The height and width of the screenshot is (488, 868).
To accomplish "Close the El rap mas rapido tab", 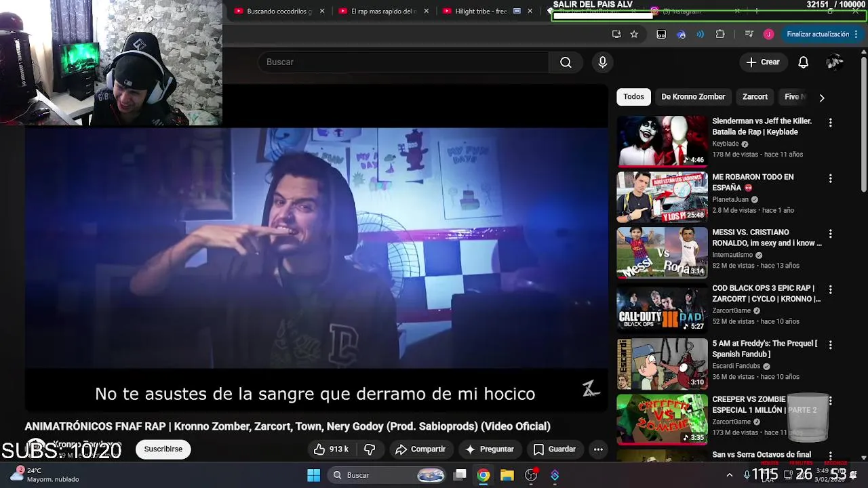I will 426,12.
